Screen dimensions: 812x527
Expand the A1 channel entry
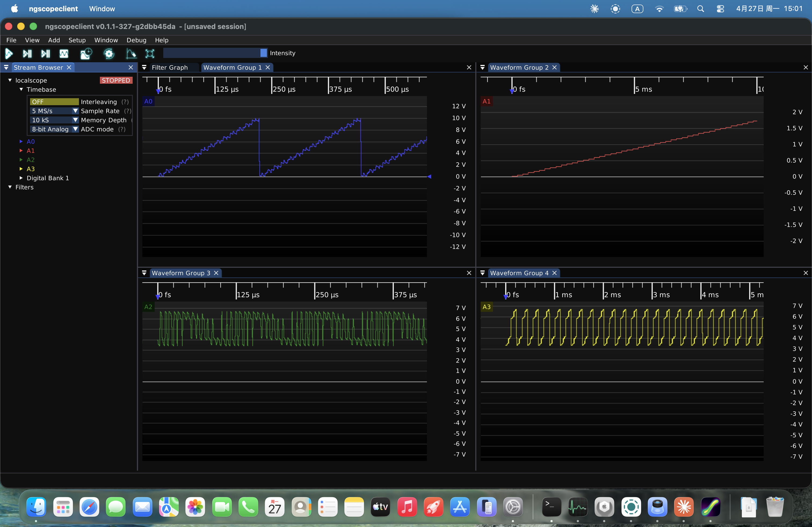click(x=21, y=151)
